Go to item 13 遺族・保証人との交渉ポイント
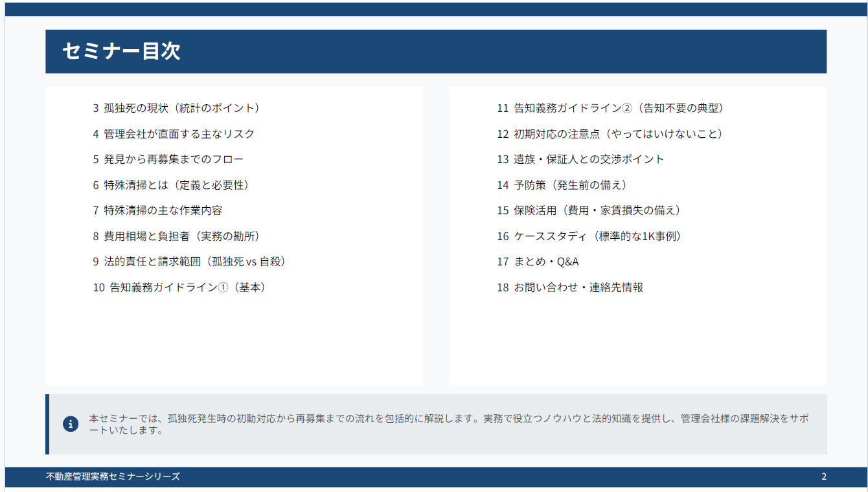This screenshot has height=492, width=868. coord(580,159)
